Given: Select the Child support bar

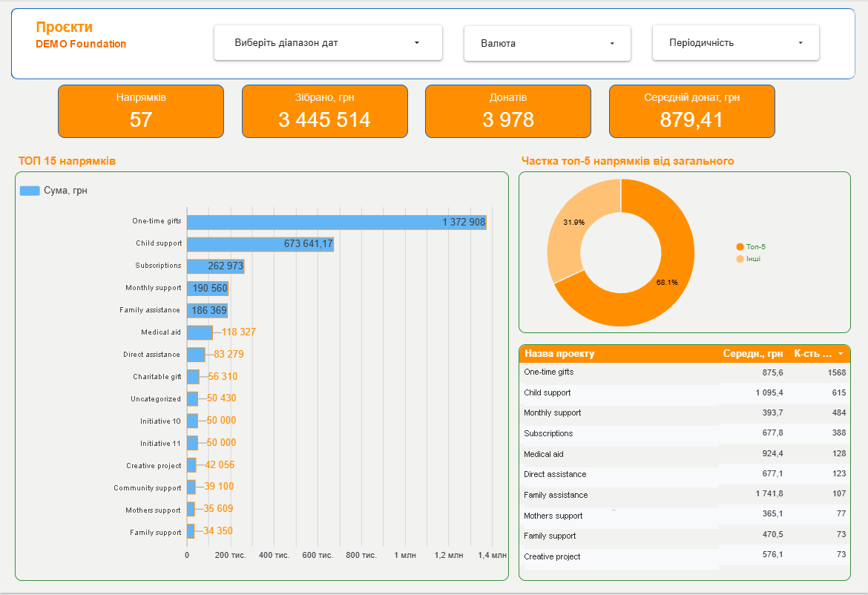Looking at the screenshot, I should click(x=260, y=244).
